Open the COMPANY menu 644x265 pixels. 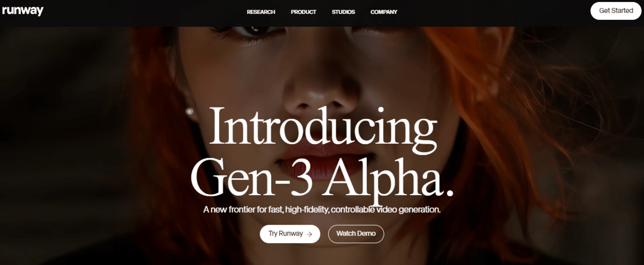tap(384, 12)
